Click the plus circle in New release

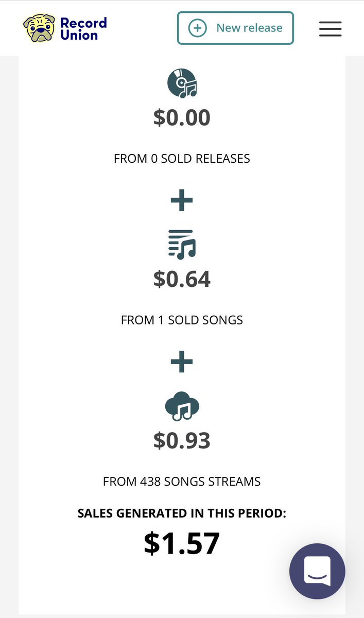pos(198,28)
